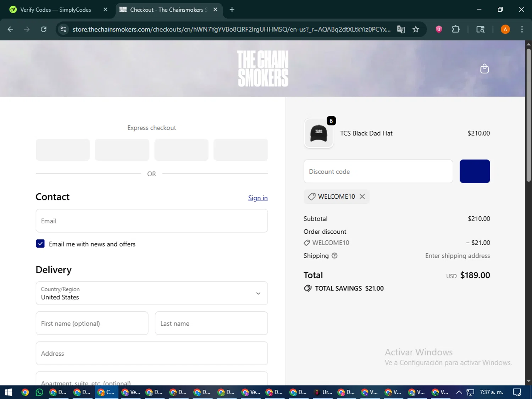Open the Windows Start menu
The height and width of the screenshot is (399, 532).
(x=8, y=392)
